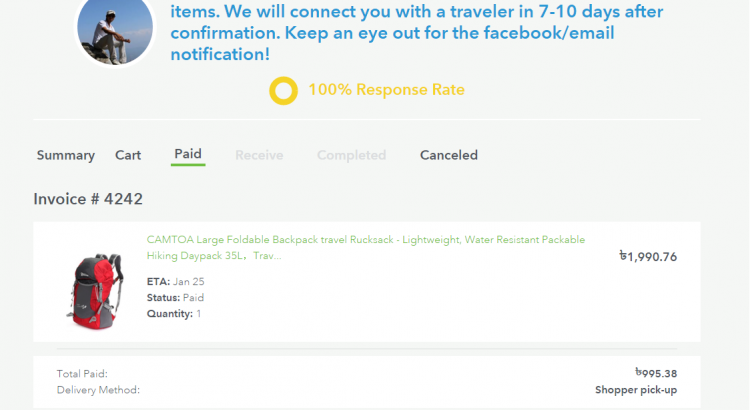This screenshot has height=410, width=750.
Task: Switch to the Cart tab
Action: point(128,155)
